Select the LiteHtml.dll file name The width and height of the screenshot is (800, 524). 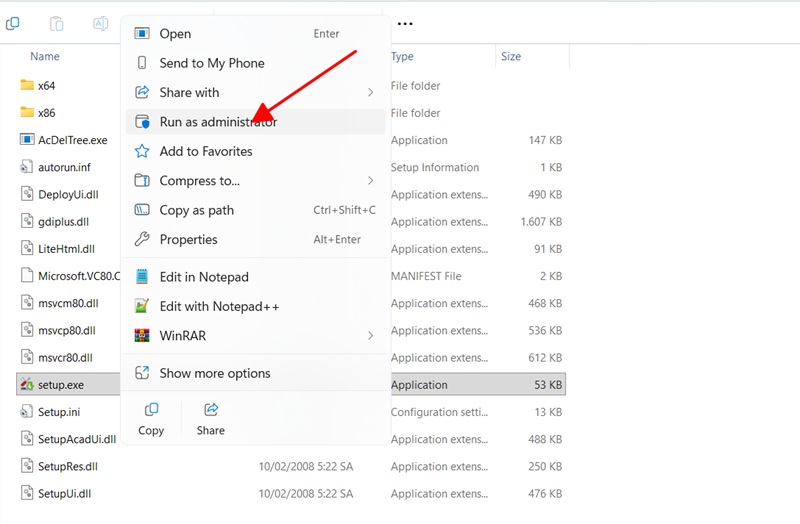[x=66, y=249]
